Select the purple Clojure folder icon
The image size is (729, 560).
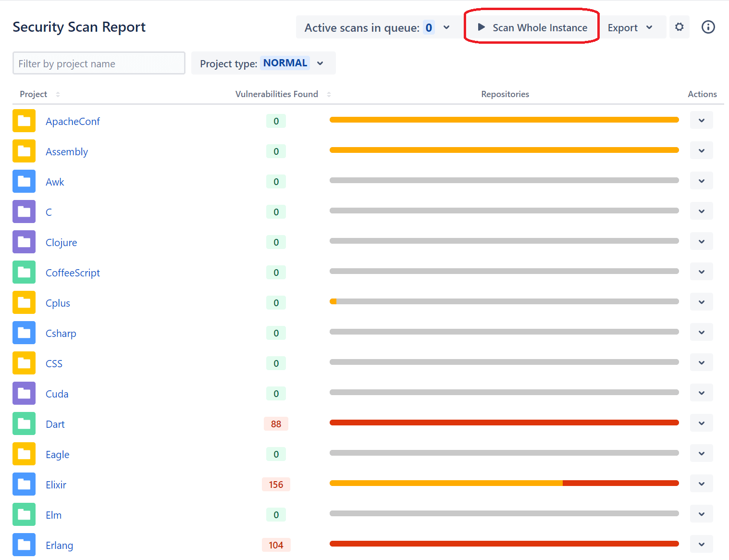(24, 242)
